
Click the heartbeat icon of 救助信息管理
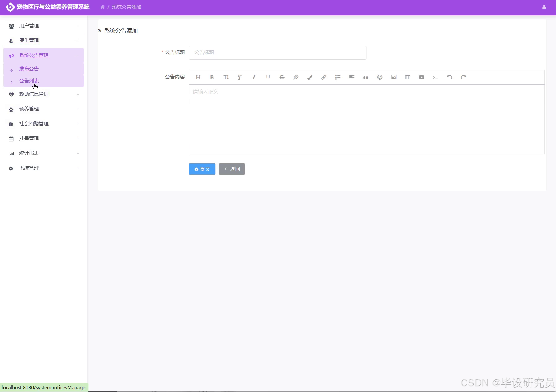tap(11, 95)
